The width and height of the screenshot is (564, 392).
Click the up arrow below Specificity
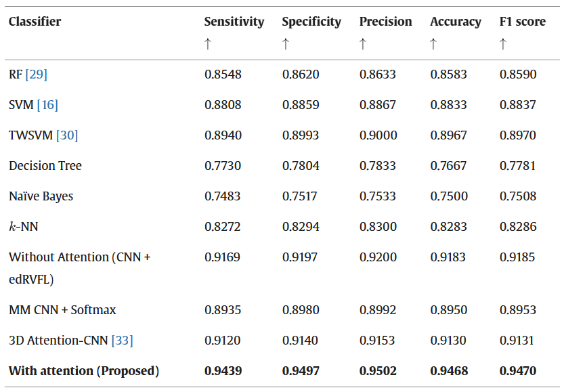coord(286,44)
